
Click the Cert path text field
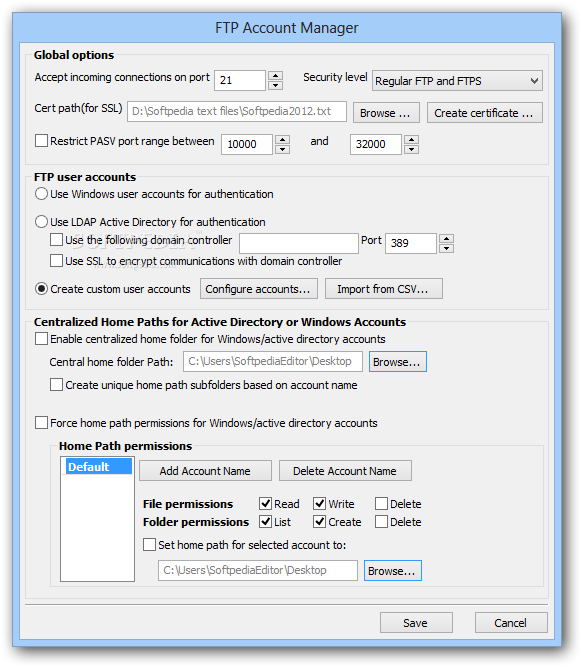point(237,111)
